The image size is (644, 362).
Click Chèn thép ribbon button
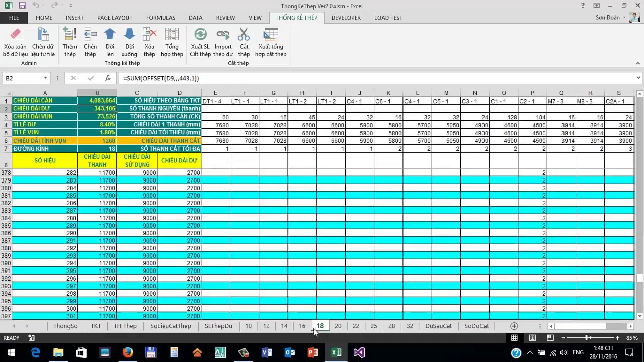(90, 42)
